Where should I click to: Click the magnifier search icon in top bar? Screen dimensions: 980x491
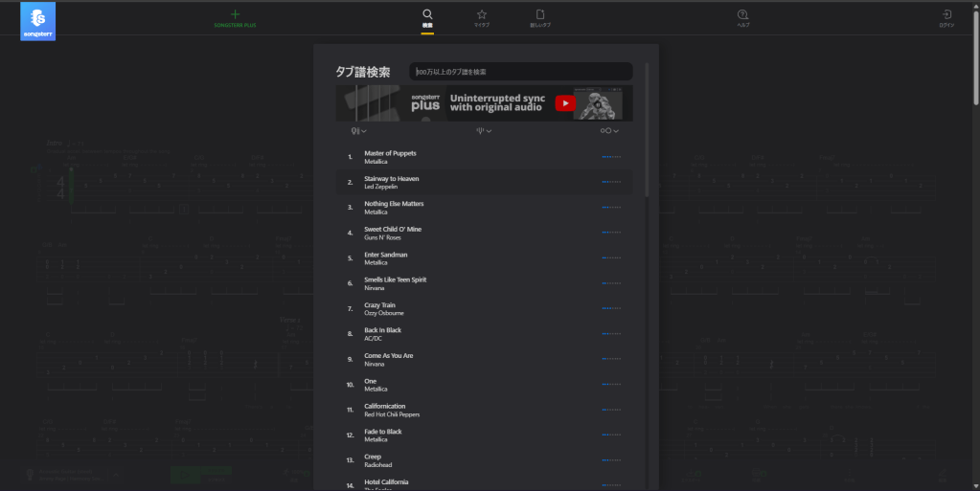pos(427,15)
